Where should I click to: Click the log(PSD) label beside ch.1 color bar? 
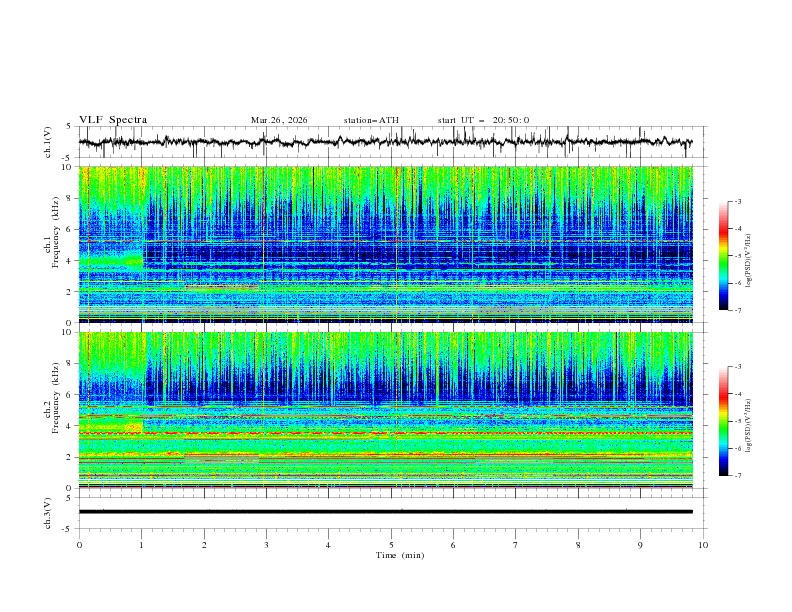tap(748, 261)
